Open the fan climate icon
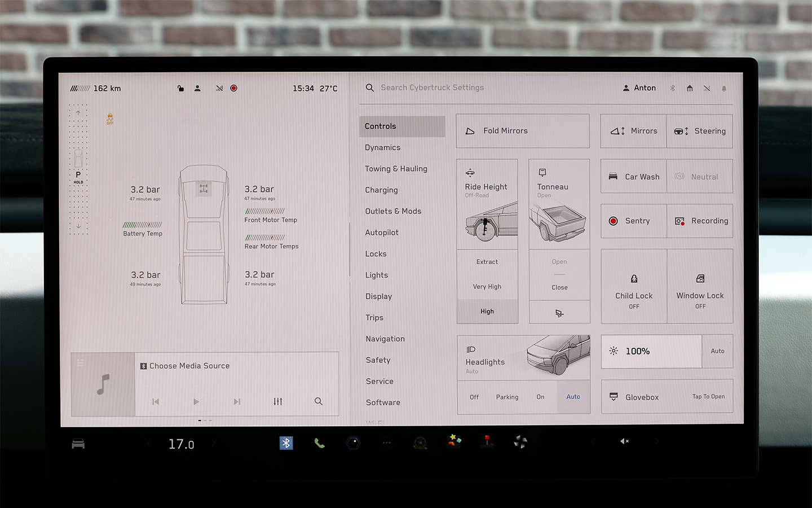The height and width of the screenshot is (508, 812). click(520, 442)
